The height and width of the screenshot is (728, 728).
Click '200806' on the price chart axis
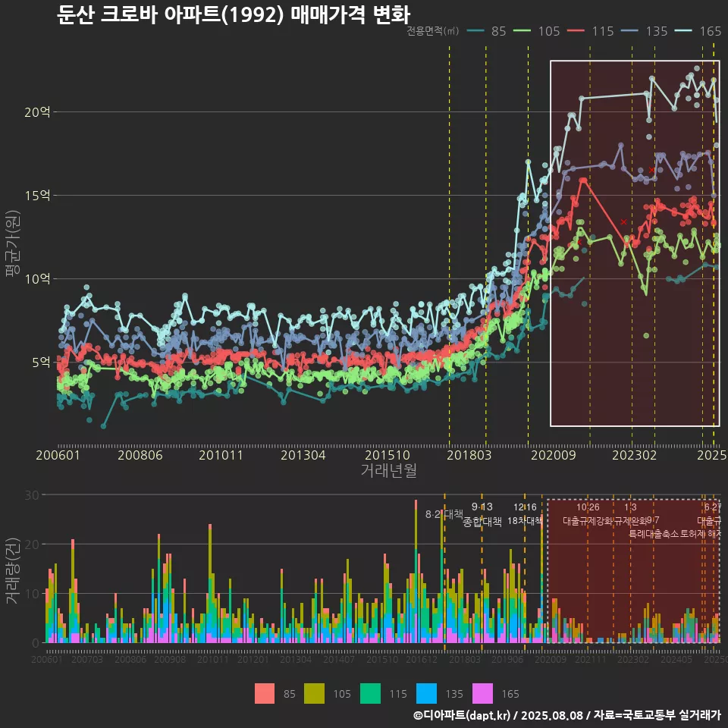coord(140,455)
